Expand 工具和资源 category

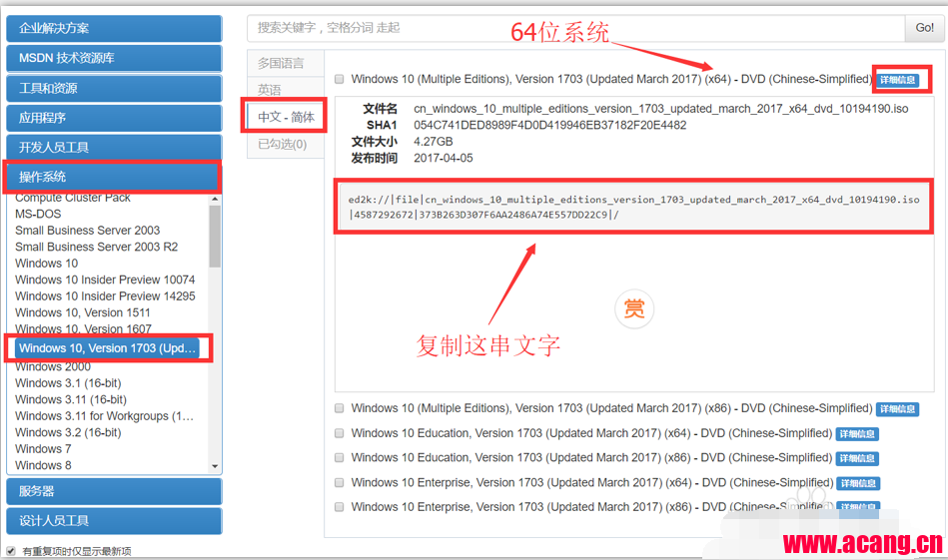tap(114, 88)
